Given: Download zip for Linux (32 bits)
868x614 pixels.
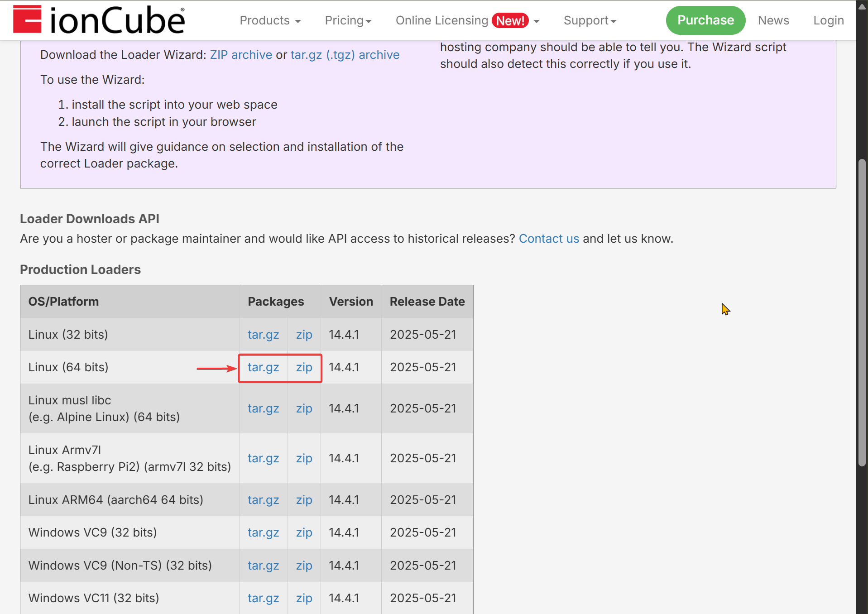Looking at the screenshot, I should pyautogui.click(x=304, y=335).
